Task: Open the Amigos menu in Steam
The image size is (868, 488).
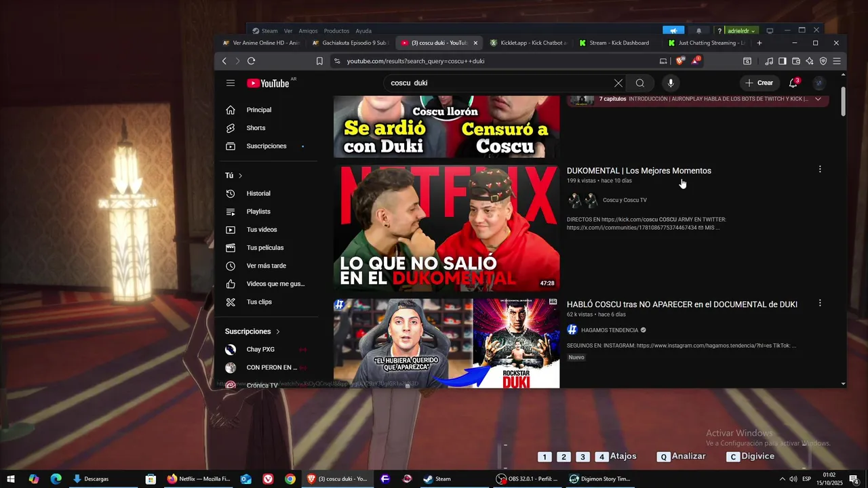Action: 308,31
